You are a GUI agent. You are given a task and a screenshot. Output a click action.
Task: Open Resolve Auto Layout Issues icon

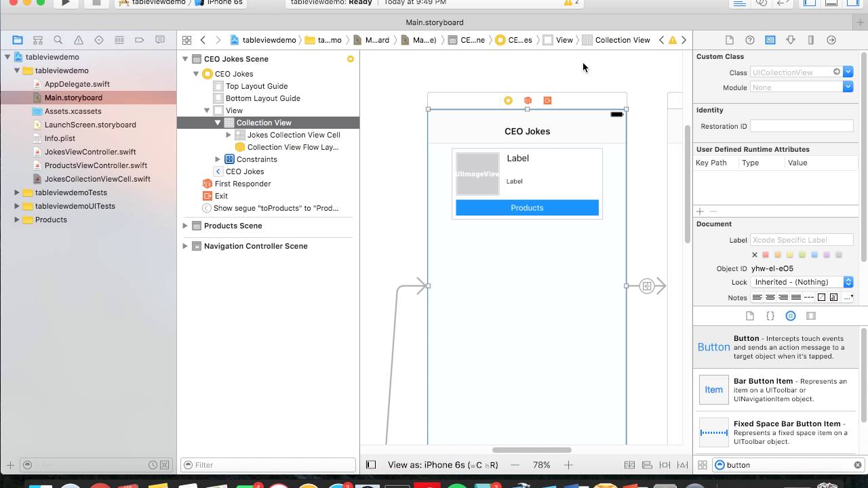click(x=682, y=465)
